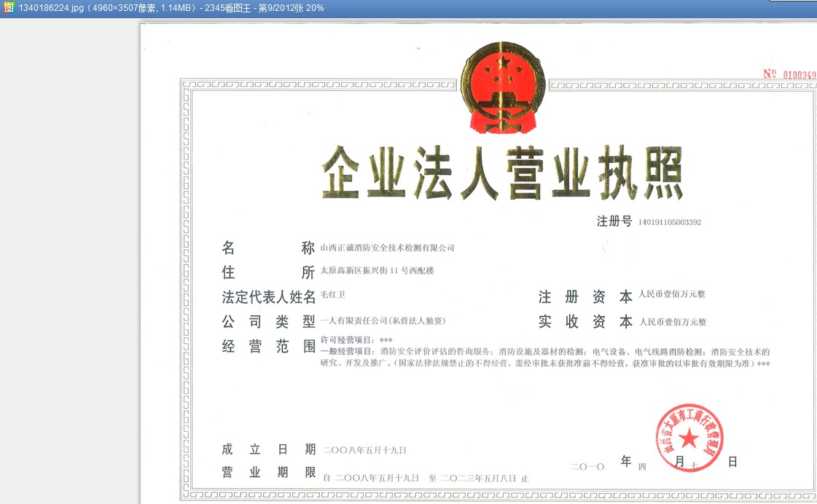
Task: Click the 人民币壹佰万元整 value beside 注册资本
Action: click(672, 294)
